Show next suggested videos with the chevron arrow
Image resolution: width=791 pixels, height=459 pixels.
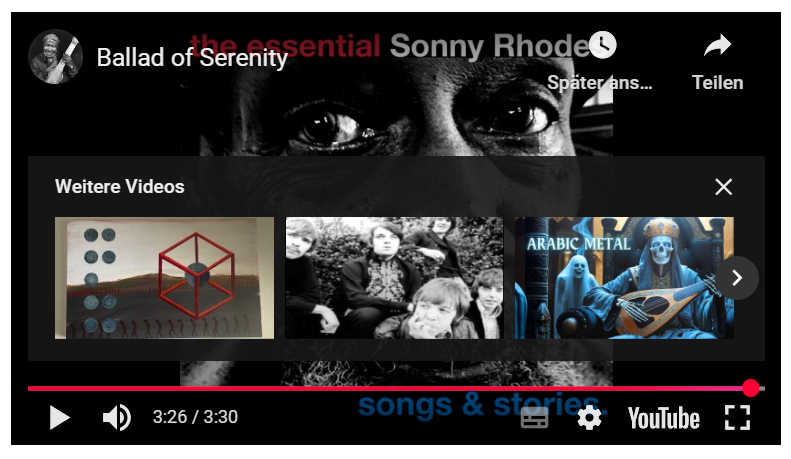737,278
